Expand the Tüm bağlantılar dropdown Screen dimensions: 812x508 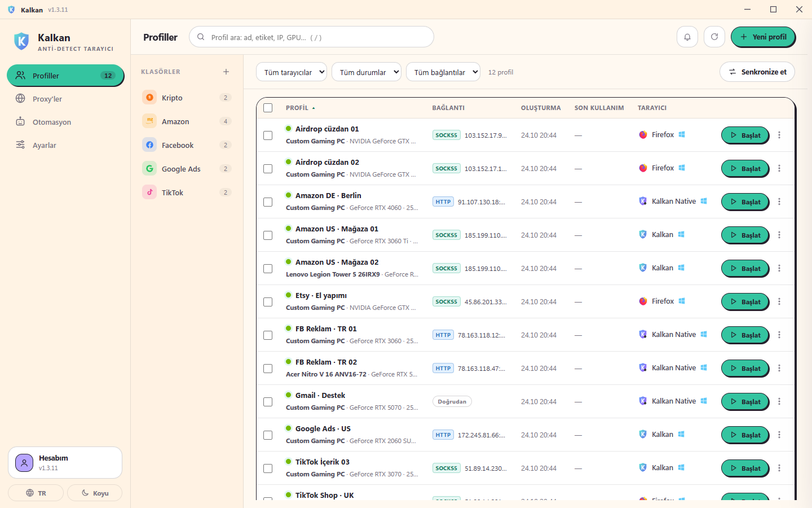(x=443, y=72)
